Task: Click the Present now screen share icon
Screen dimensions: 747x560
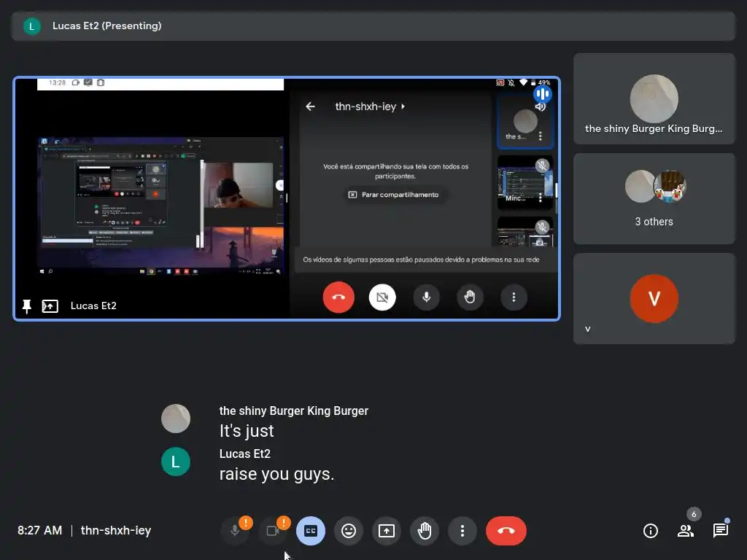Action: (x=387, y=531)
